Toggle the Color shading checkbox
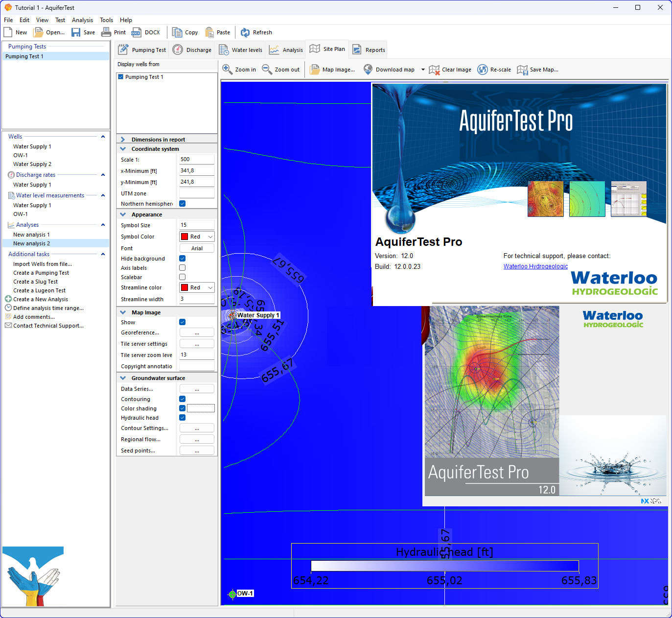The image size is (672, 618). coord(182,408)
